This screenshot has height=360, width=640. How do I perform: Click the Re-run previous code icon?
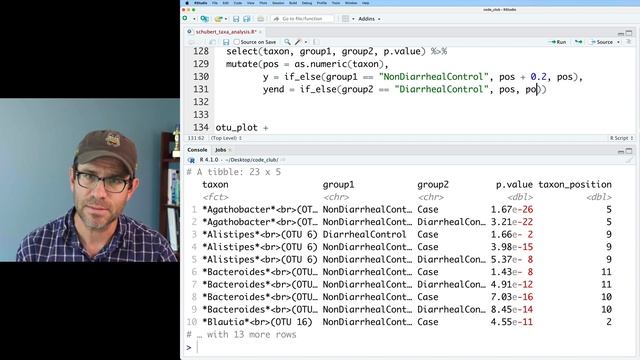click(578, 42)
